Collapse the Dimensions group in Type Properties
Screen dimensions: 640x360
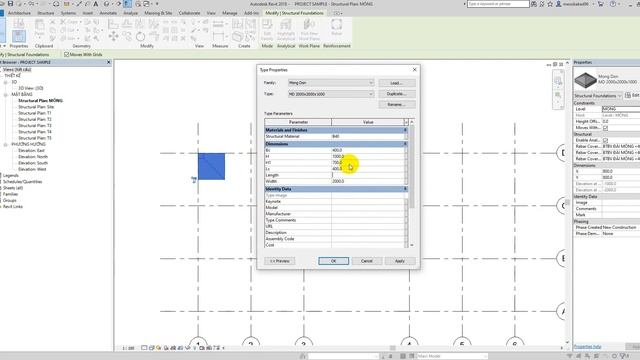tap(405, 144)
